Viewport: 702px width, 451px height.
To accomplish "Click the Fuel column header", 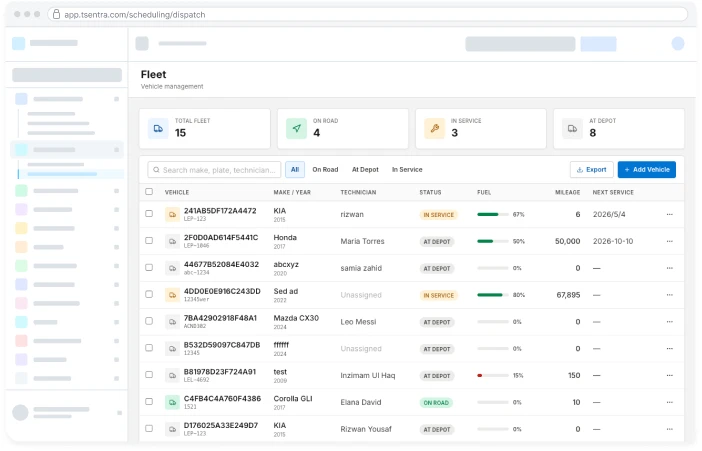I will [x=484, y=193].
